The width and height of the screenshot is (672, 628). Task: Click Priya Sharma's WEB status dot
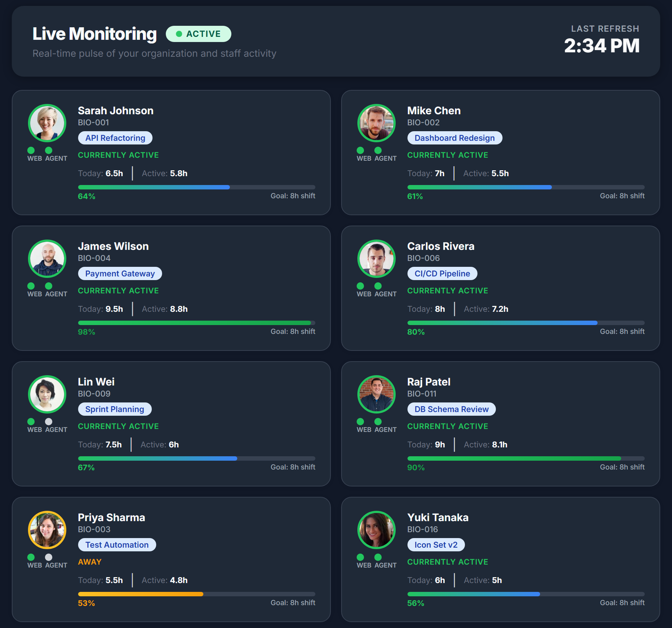(31, 557)
